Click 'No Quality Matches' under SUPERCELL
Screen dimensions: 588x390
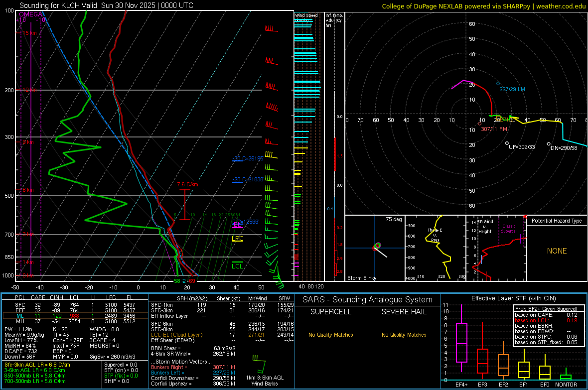331,335
